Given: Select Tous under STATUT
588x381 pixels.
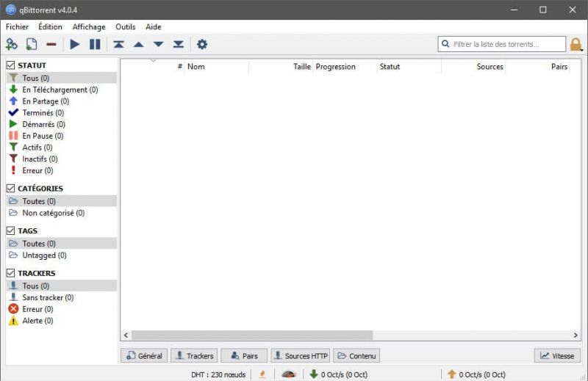Looking at the screenshot, I should click(x=61, y=78).
